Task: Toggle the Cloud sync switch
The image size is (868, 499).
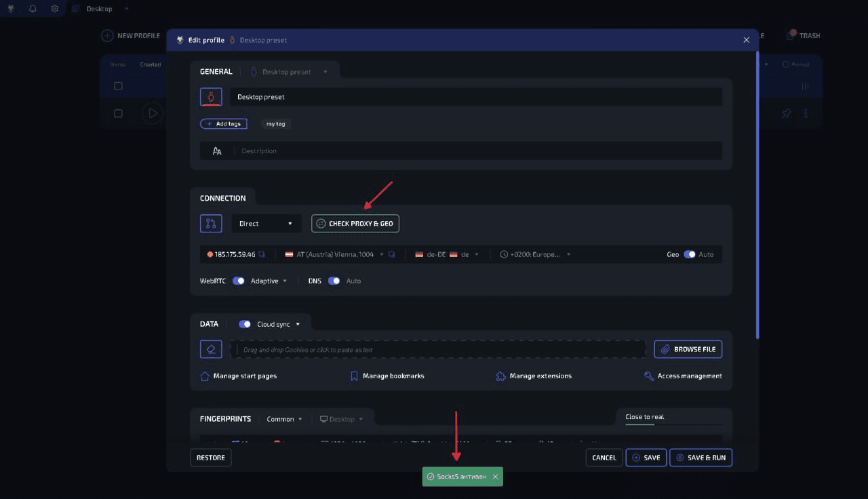Action: point(245,324)
